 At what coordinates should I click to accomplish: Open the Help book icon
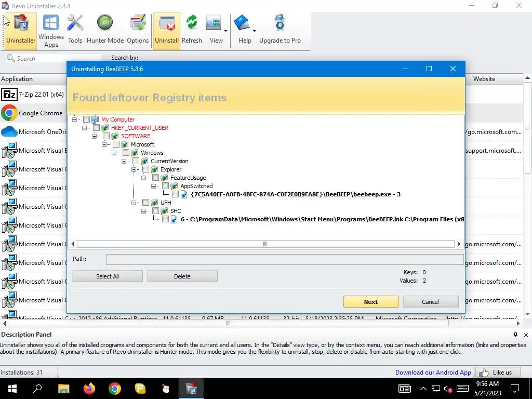click(242, 23)
